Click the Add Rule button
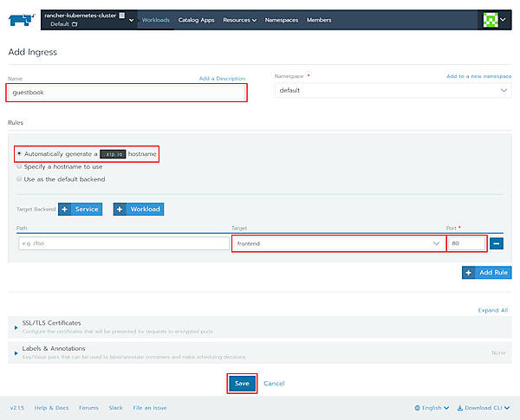The width and height of the screenshot is (520, 420). click(486, 272)
